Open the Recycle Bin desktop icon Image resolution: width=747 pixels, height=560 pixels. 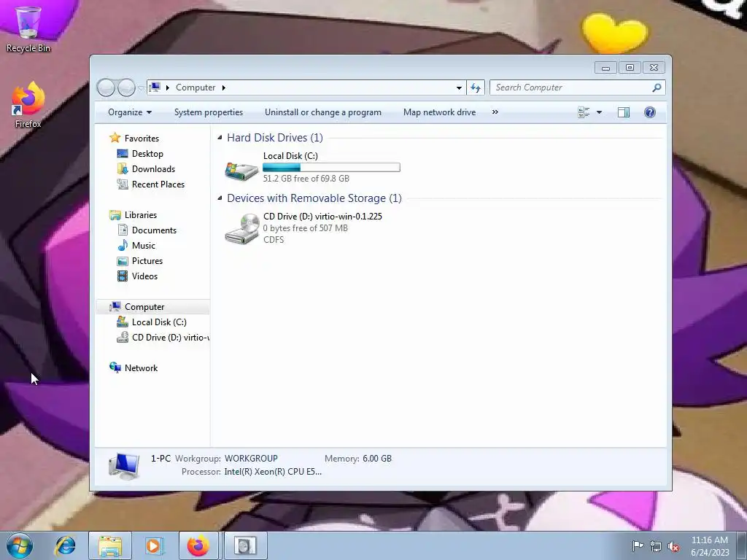(x=28, y=28)
